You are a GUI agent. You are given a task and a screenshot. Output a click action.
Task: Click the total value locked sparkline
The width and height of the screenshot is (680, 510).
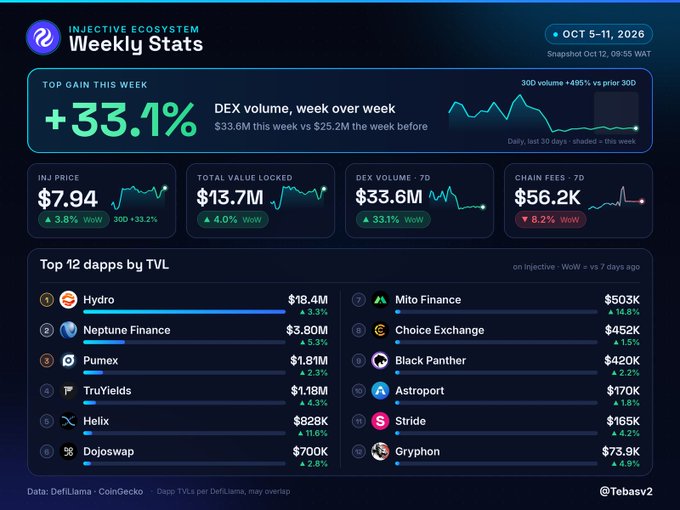(298, 198)
